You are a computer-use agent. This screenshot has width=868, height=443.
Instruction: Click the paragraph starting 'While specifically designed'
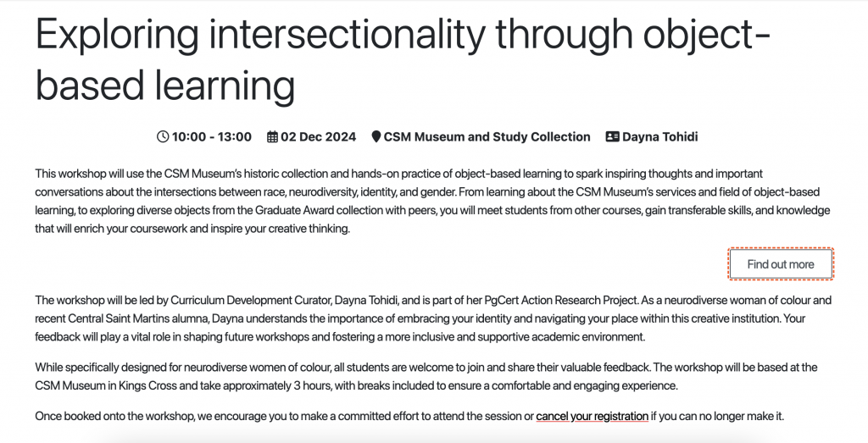426,376
